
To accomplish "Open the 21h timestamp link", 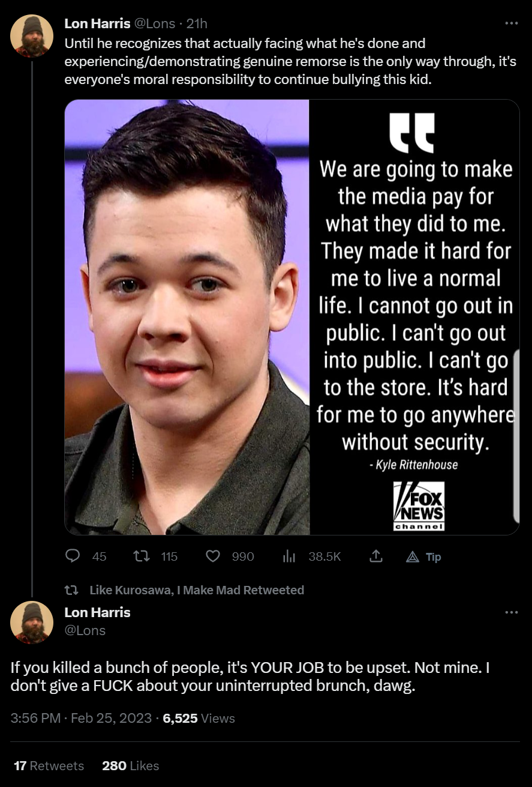I will [x=197, y=23].
